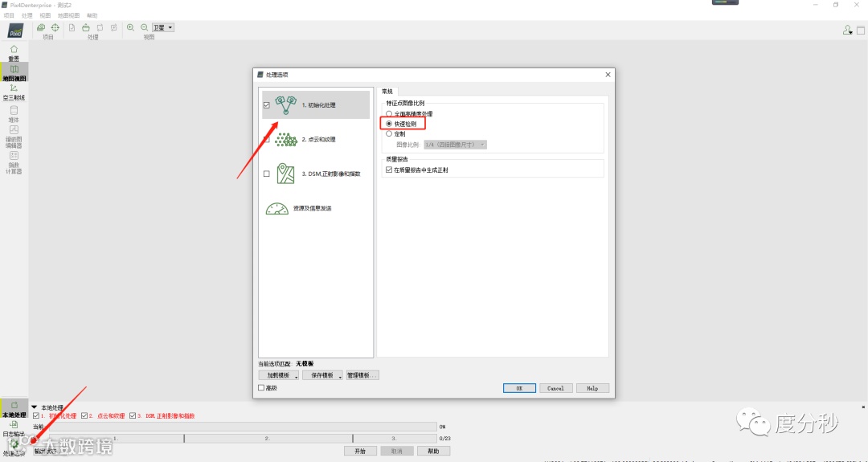
Task: Click the zoom out magnifier icon
Action: click(145, 27)
